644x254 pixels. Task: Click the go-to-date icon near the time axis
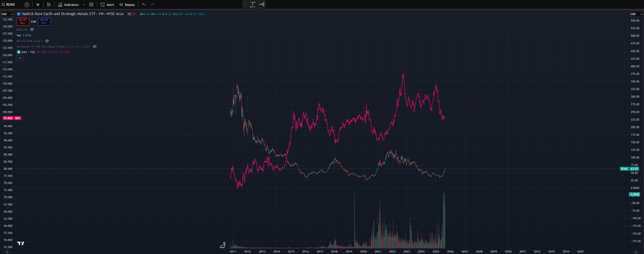222,245
